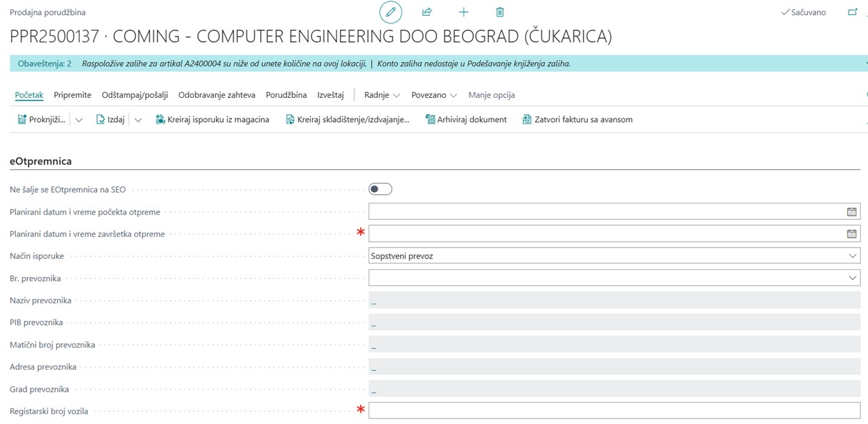Open calendar for planned start of dispatch

pos(852,212)
